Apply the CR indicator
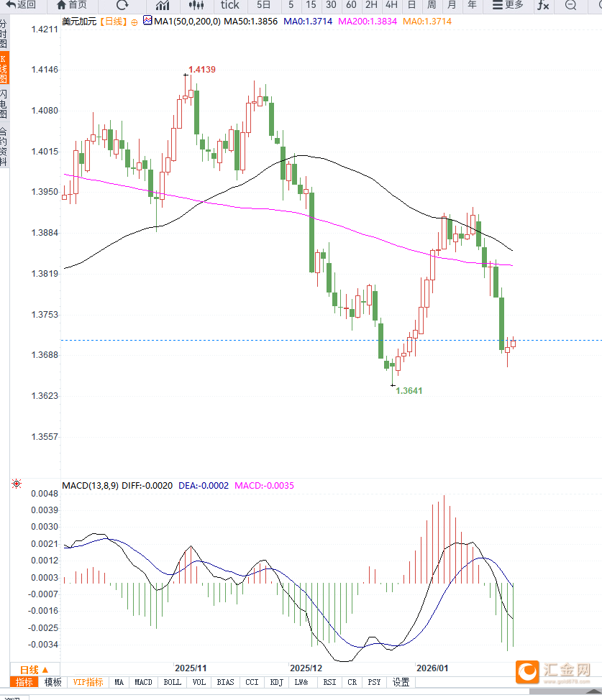 tap(352, 682)
